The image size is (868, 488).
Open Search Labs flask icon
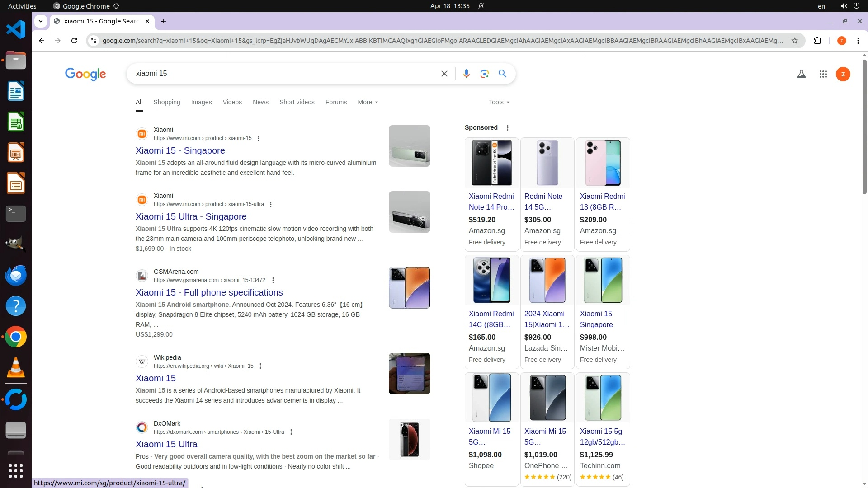(x=801, y=74)
